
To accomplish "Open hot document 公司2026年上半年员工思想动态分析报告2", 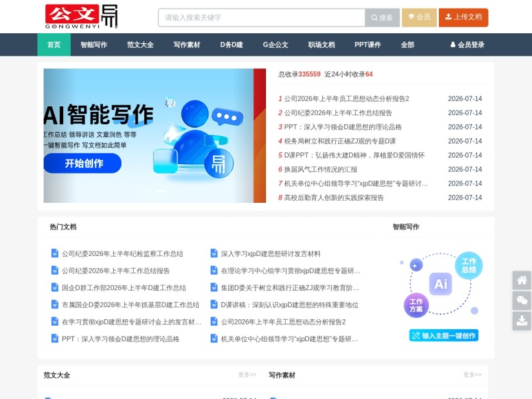I will (x=283, y=322).
